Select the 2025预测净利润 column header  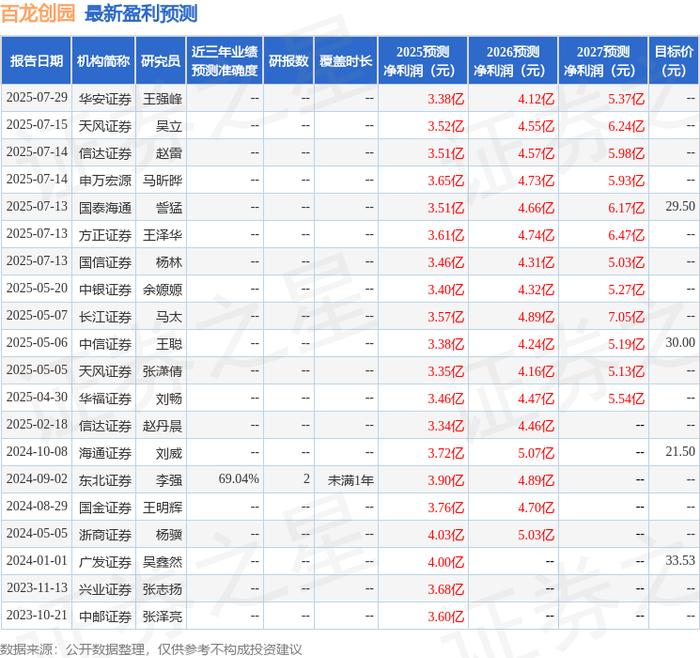click(423, 61)
